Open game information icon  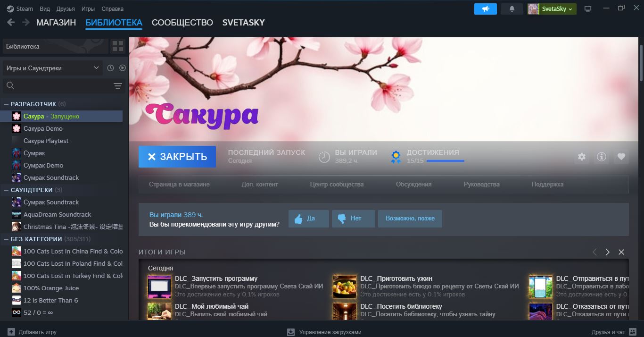(602, 157)
